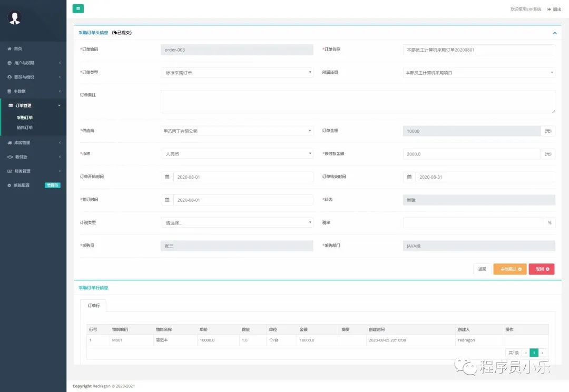Open 销售订单 submenu item
This screenshot has width=569, height=392.
pos(25,128)
